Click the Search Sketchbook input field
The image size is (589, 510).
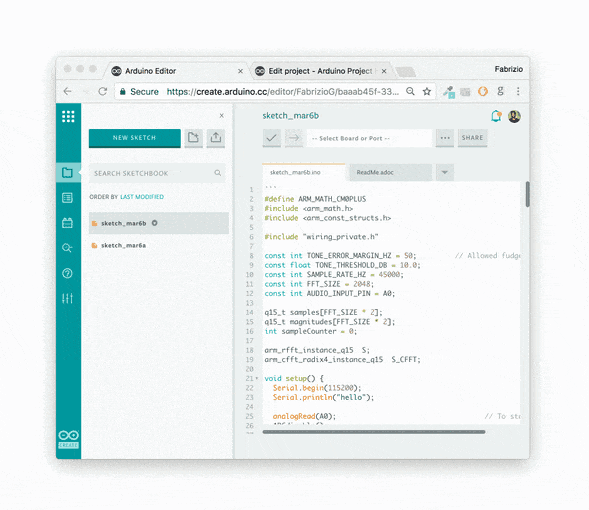click(157, 173)
